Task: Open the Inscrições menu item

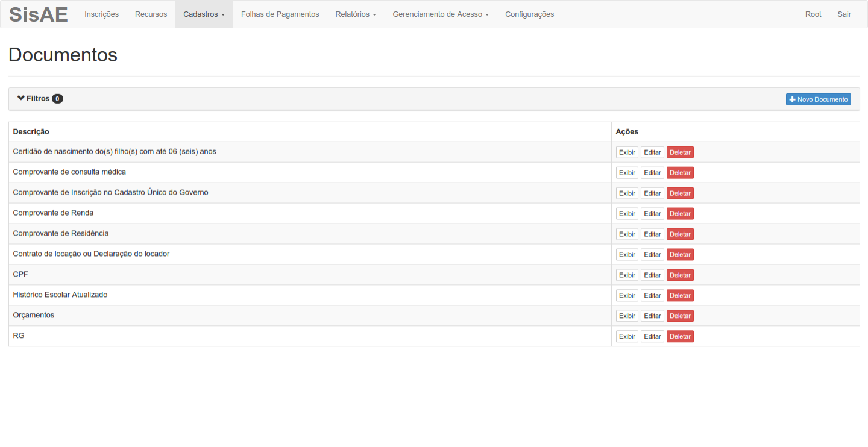Action: [102, 14]
